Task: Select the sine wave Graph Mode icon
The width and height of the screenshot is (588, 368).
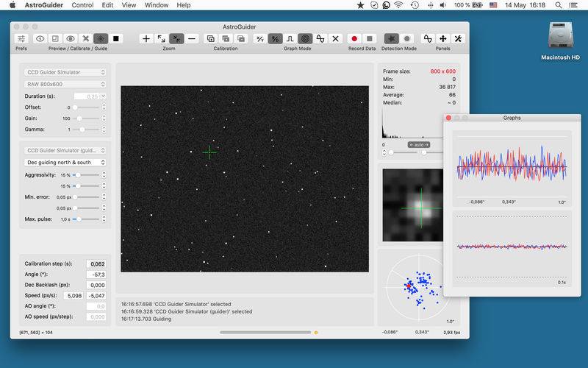Action: click(320, 39)
